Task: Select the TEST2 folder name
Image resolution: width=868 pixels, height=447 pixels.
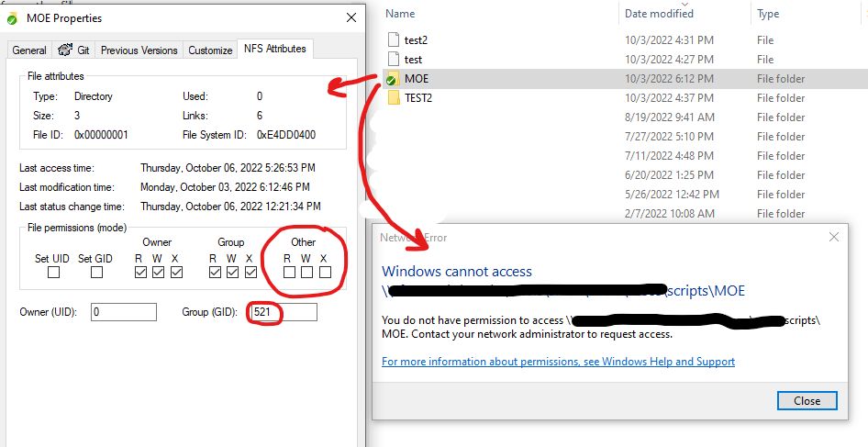Action: (418, 98)
